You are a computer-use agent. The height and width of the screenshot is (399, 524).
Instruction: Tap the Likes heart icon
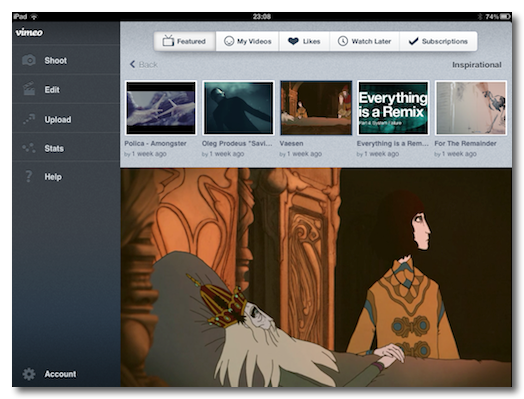point(293,41)
